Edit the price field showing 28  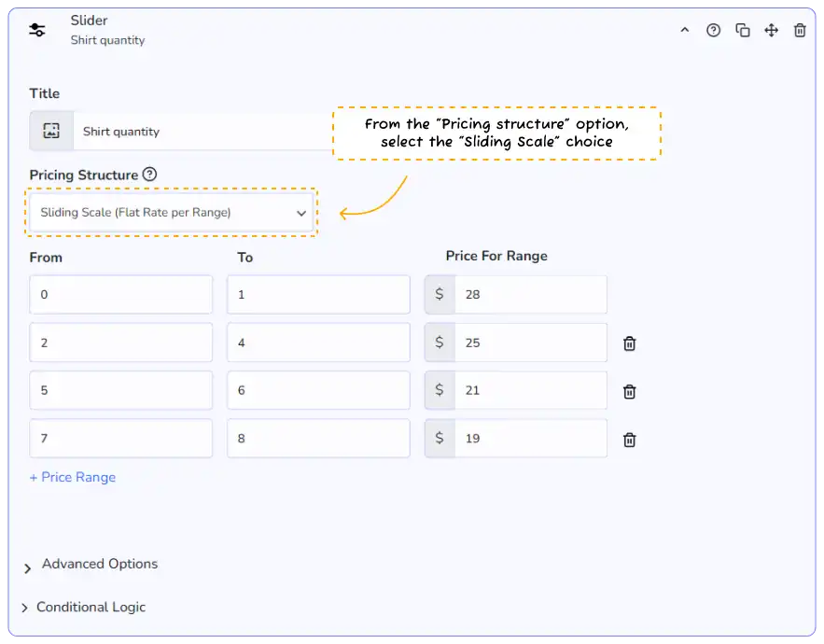pos(529,295)
